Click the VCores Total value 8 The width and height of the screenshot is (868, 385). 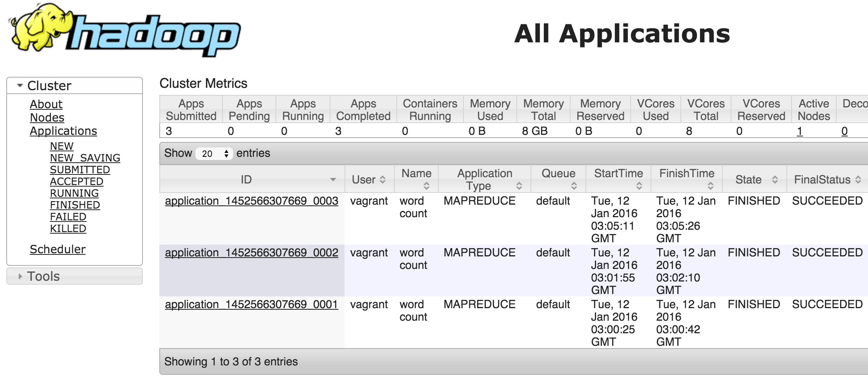(x=689, y=131)
